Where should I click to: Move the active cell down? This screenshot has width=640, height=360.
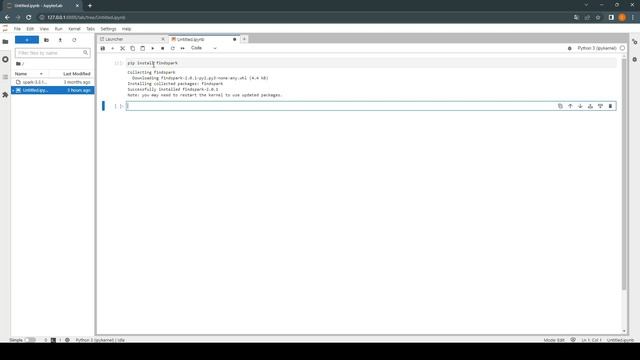pos(580,106)
